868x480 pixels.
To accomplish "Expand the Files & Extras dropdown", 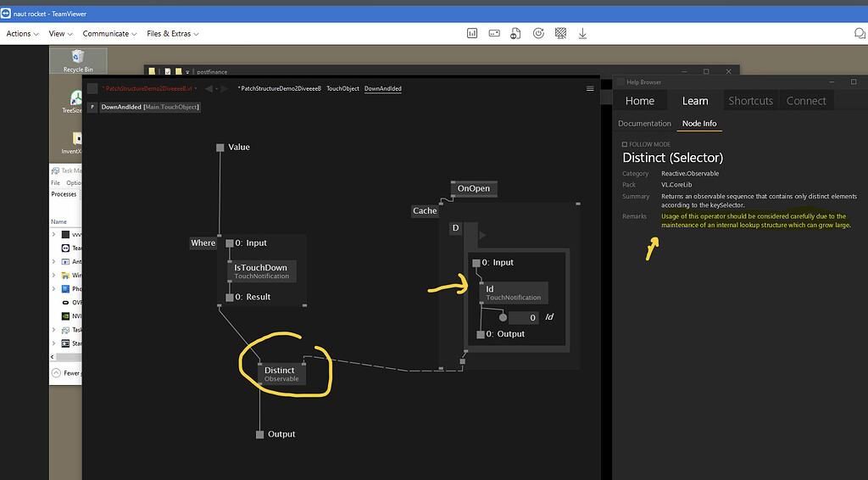I will [x=172, y=34].
